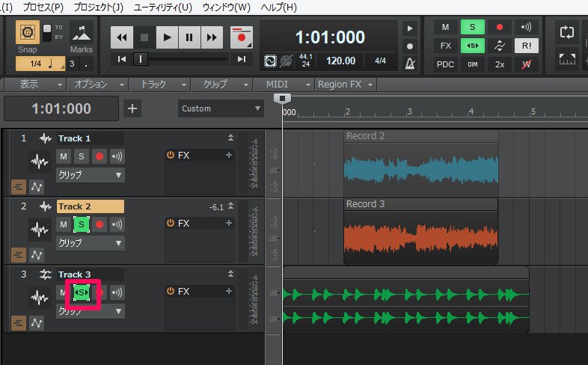Toggle automation playback icon
This screenshot has width=588, height=365.
pos(500,46)
